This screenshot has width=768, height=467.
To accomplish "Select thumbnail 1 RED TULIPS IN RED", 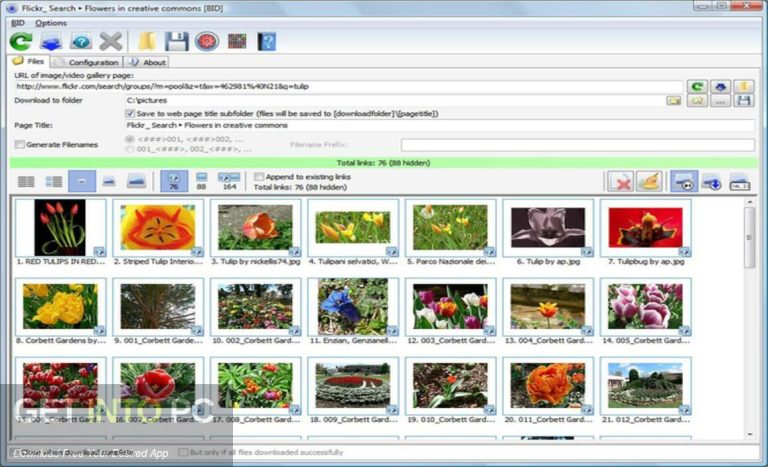I will [60, 227].
